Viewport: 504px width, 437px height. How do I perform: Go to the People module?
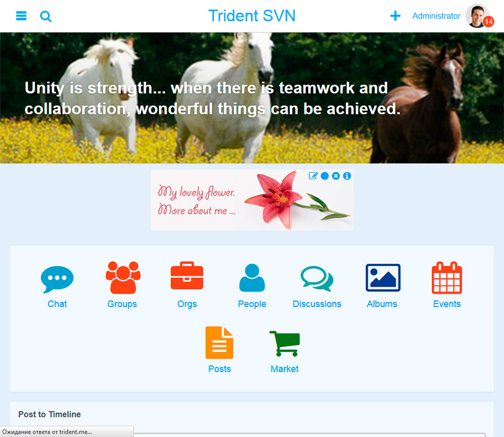[252, 286]
